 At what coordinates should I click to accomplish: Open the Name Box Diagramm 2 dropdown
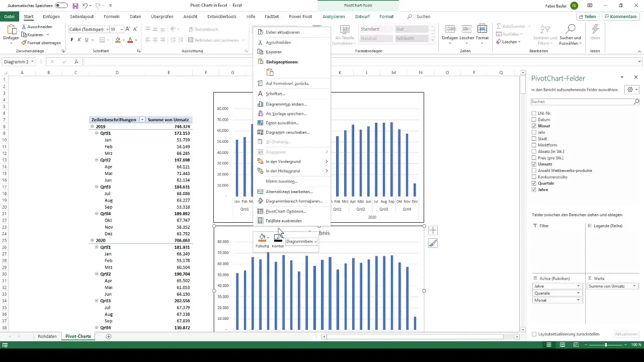coord(32,62)
